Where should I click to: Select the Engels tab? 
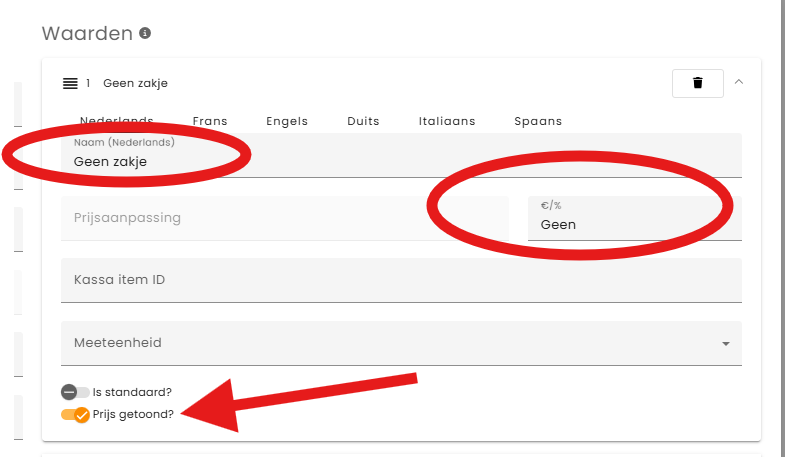(287, 121)
